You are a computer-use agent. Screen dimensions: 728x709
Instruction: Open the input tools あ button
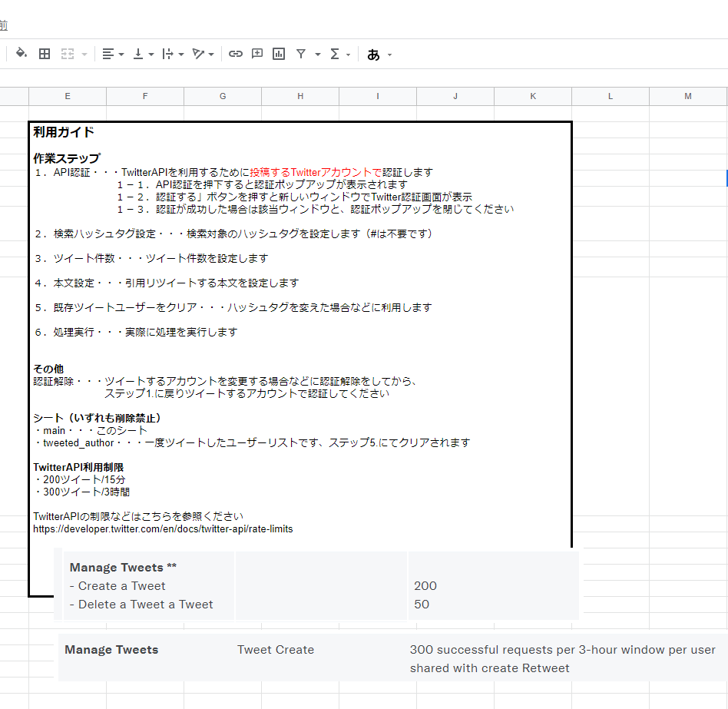[x=373, y=55]
